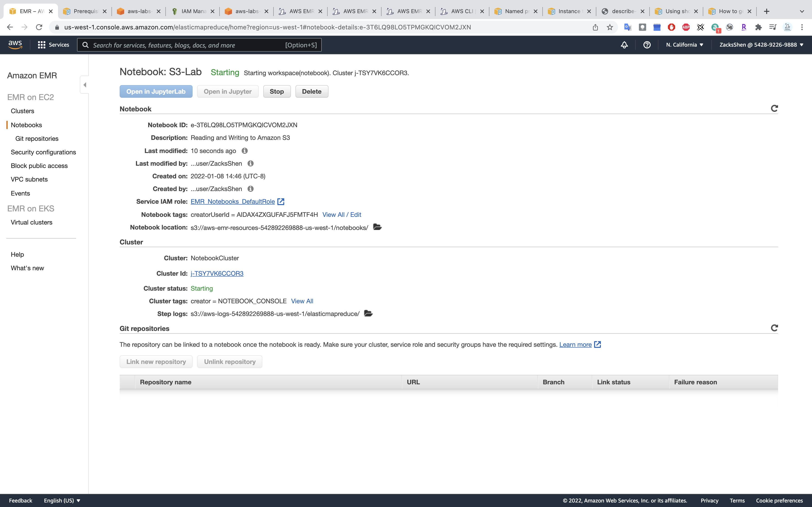The height and width of the screenshot is (507, 812).
Task: Click the cluster ID j-TSY7VK6CCOR3 link
Action: (217, 273)
